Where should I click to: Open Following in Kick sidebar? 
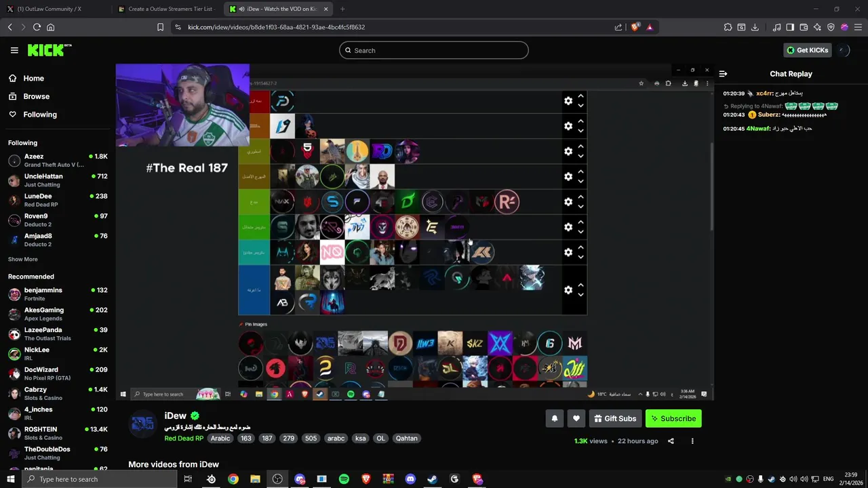pyautogui.click(x=58, y=115)
